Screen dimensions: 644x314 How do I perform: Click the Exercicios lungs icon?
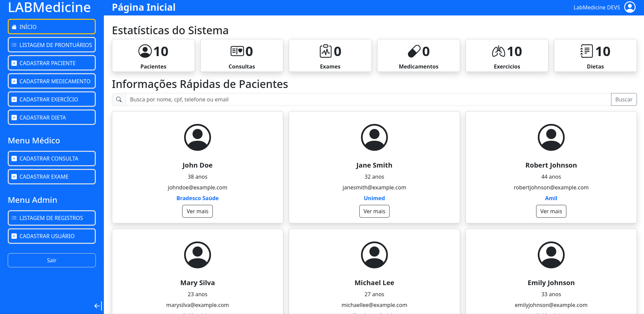498,51
